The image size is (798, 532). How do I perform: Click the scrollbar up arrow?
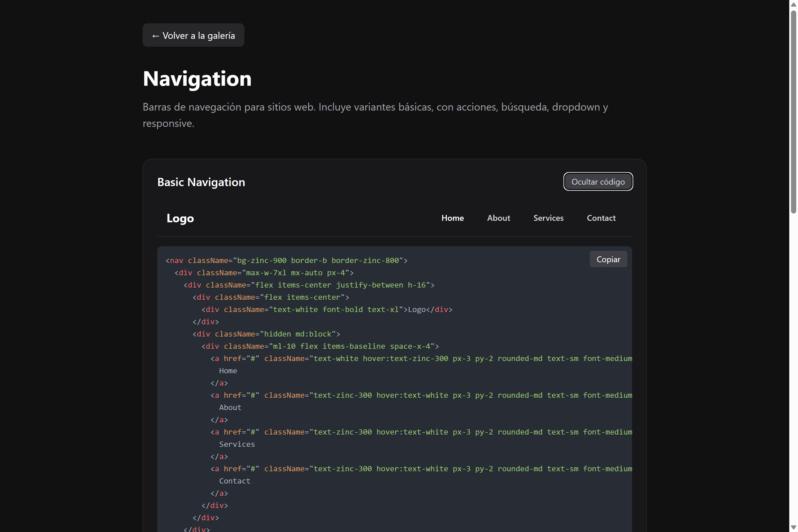(793, 4)
